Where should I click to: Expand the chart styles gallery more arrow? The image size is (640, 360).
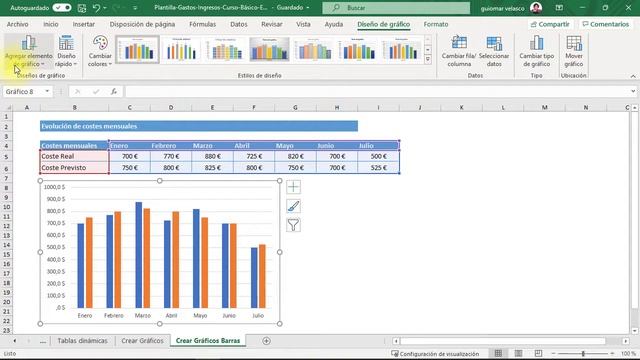coord(428,60)
